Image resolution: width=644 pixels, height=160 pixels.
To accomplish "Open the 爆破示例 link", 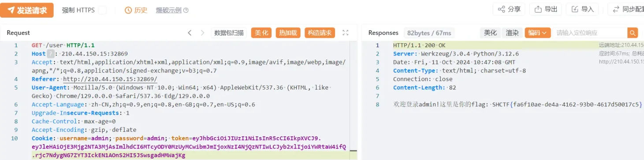I will point(168,10).
